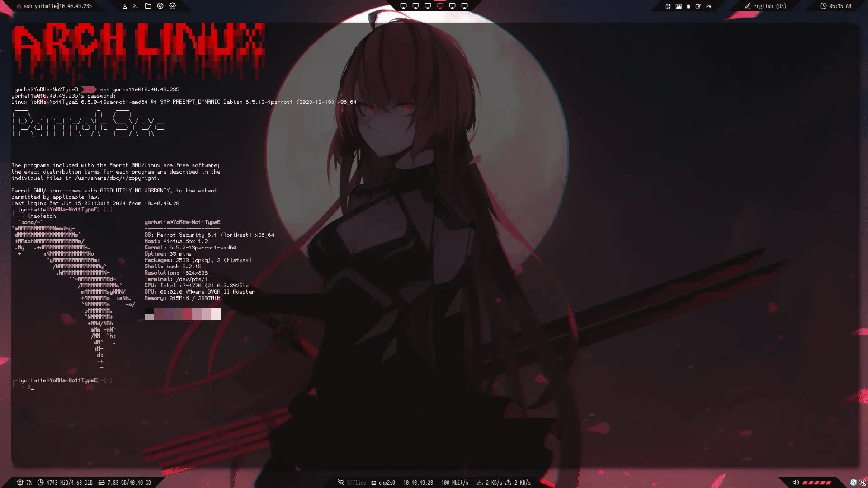The image size is (868, 488).
Task: Click the enp2s0 ethernet network module
Action: click(420, 483)
